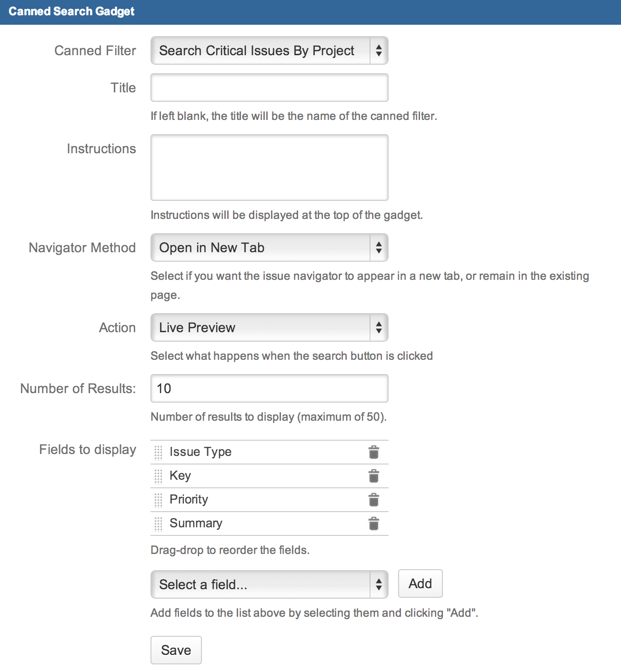This screenshot has height=672, width=621.
Task: Click inside the Instructions text area
Action: tap(269, 167)
